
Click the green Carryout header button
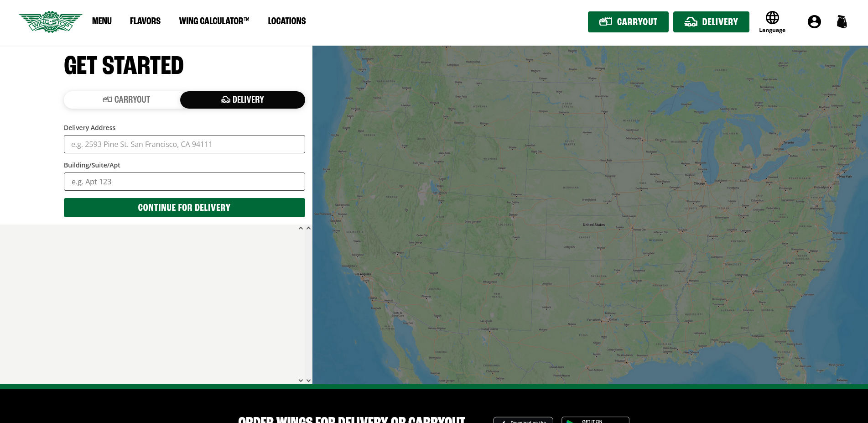tap(628, 22)
